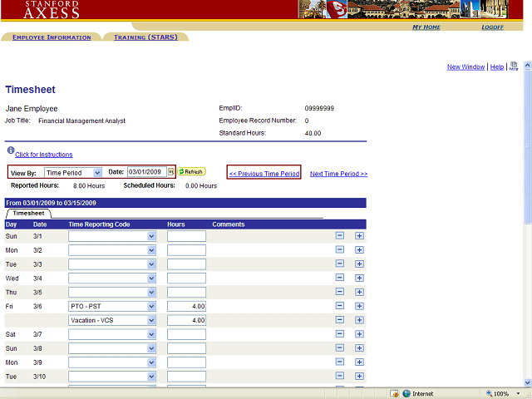Go to Previous Time Period link
Viewport: 532px width, 399px height.
pyautogui.click(x=264, y=174)
